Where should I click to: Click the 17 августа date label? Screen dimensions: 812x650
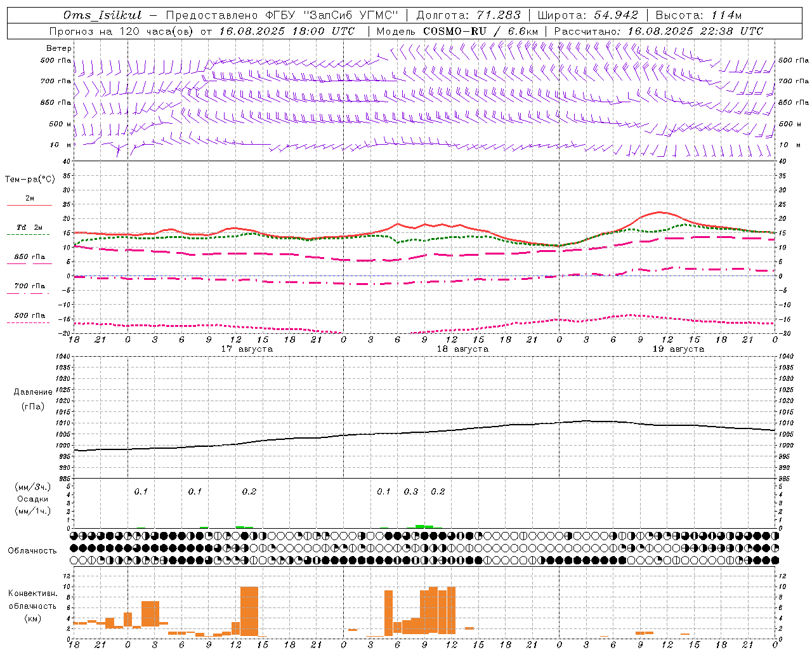click(247, 349)
